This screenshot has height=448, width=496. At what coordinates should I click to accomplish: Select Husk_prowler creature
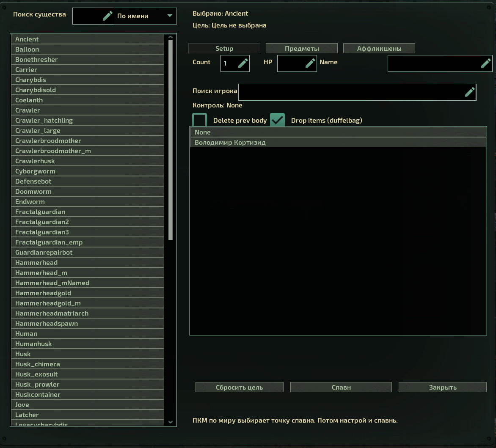point(88,384)
